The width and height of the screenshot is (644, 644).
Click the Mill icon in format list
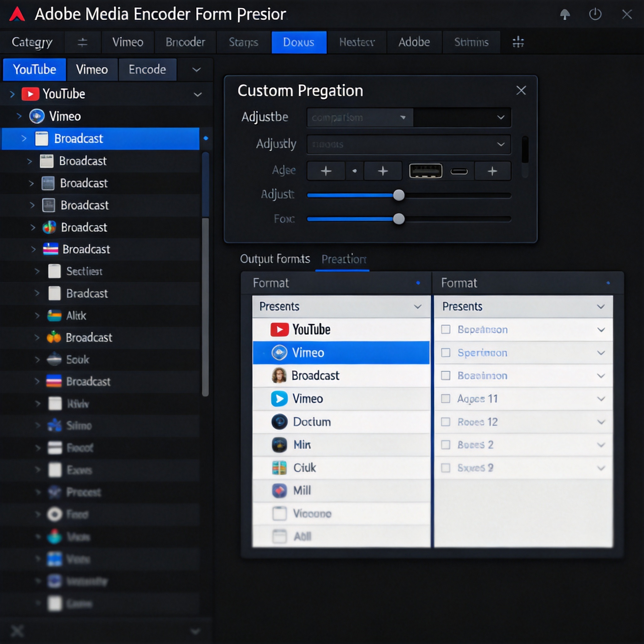279,491
